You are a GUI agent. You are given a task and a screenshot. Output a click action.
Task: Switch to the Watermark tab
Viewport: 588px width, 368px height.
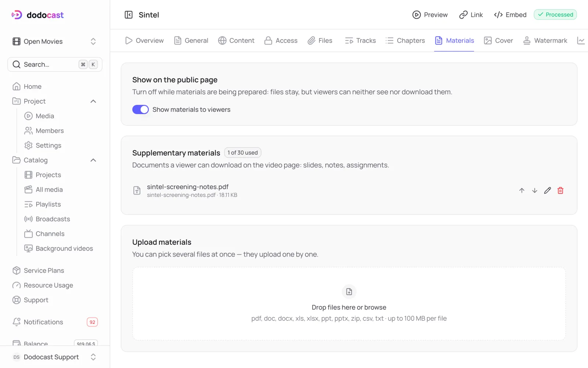click(x=545, y=40)
